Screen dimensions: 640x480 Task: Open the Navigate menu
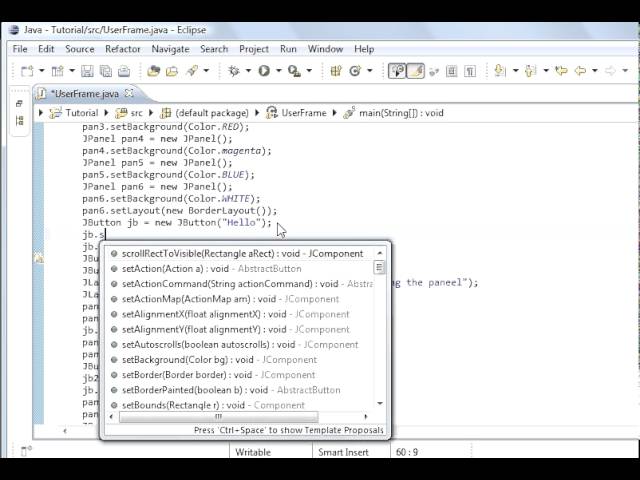click(170, 49)
